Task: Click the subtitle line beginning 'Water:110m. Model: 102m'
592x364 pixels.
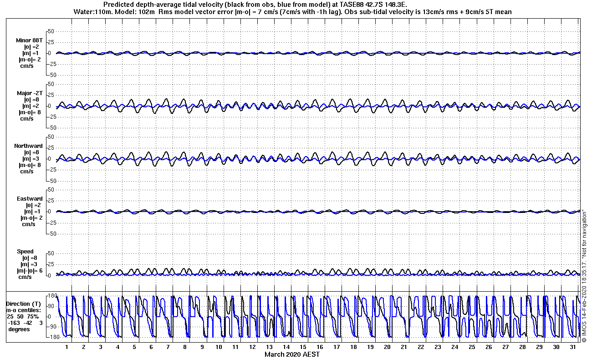Action: [x=292, y=11]
